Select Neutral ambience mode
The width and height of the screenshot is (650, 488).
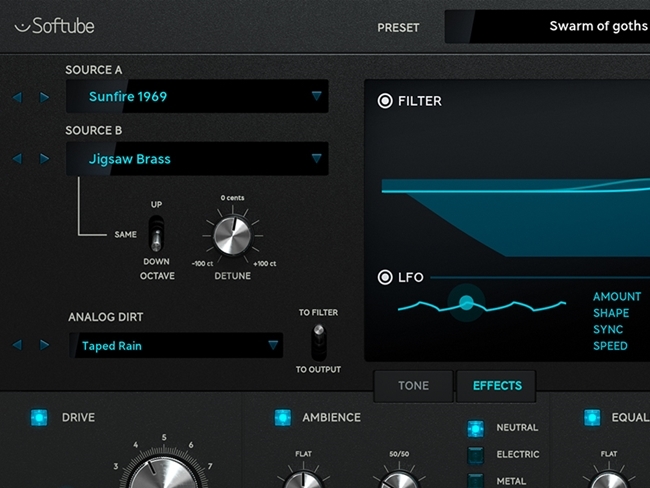(475, 429)
